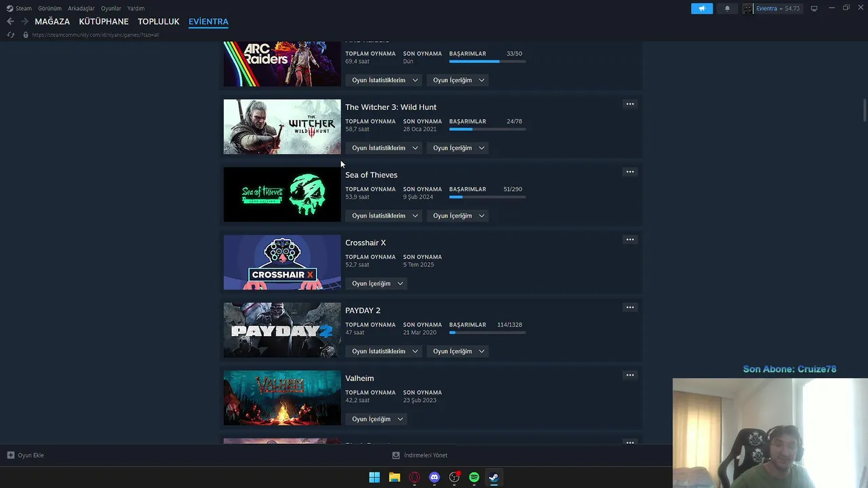The image size is (868, 488).
Task: Open the Oyunlar menu
Action: 111,8
